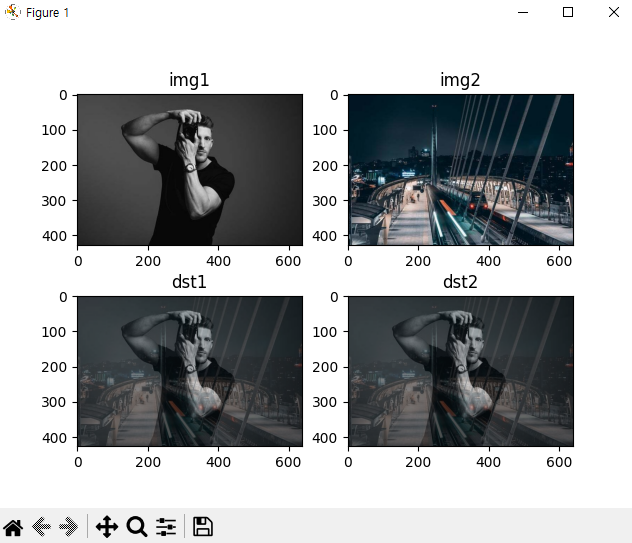632x543 pixels.
Task: Click the Home reset view icon
Action: 13,527
